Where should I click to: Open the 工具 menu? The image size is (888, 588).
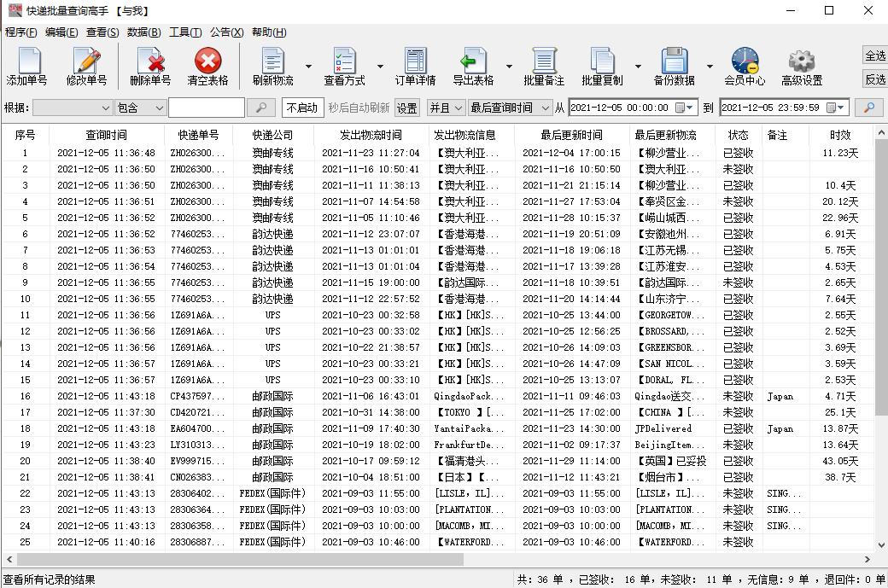click(186, 32)
